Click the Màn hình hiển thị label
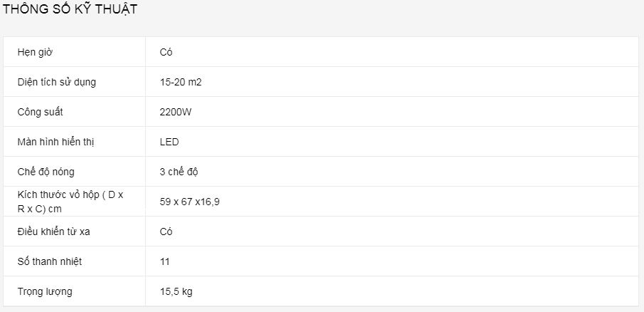Viewport: 644px width, 312px height. [x=56, y=142]
